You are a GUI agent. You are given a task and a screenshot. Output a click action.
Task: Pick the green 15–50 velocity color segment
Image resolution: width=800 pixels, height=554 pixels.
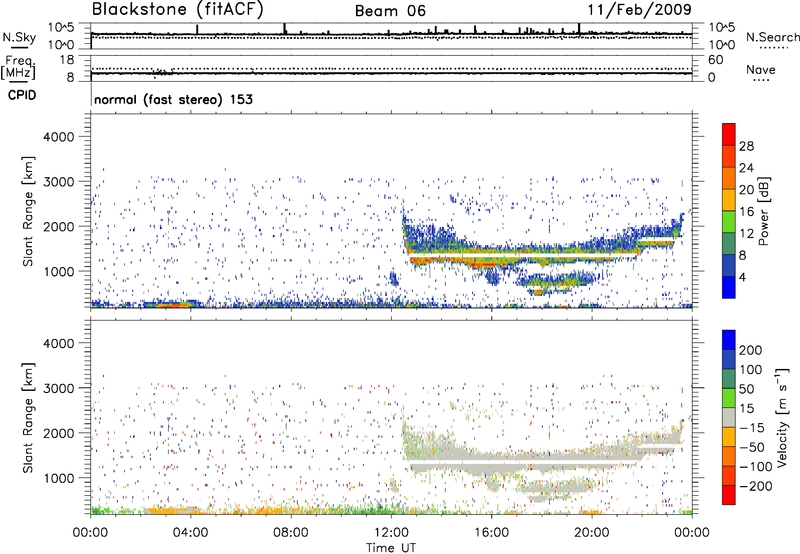729,398
